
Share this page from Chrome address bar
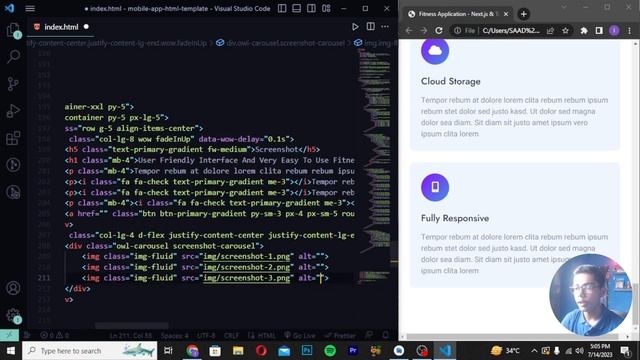point(550,31)
